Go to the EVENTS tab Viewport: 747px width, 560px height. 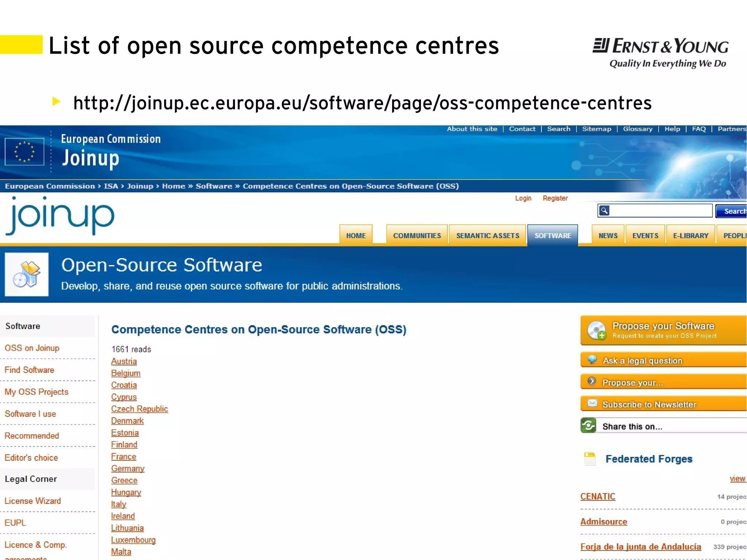click(x=645, y=235)
